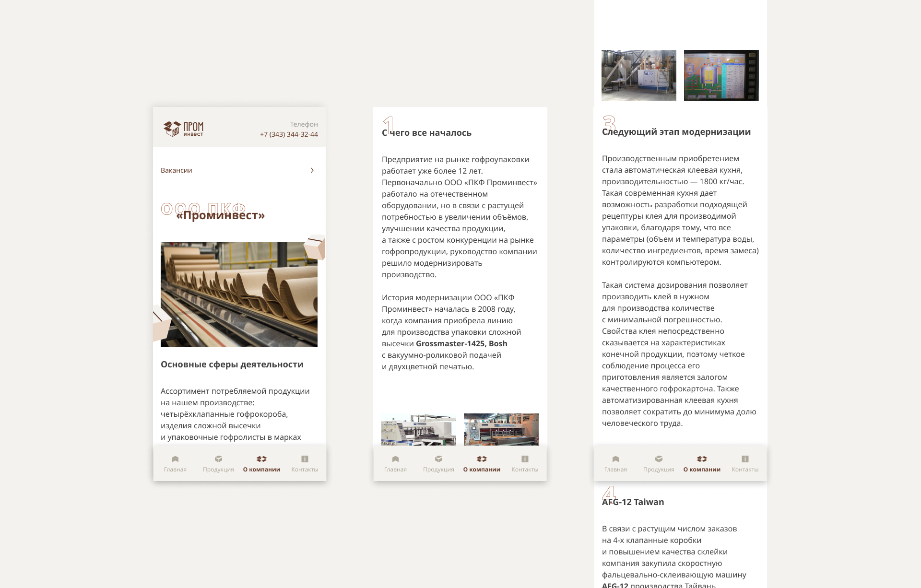Select the Продукция icon on rightmost screen
The height and width of the screenshot is (588, 921).
coord(658,458)
